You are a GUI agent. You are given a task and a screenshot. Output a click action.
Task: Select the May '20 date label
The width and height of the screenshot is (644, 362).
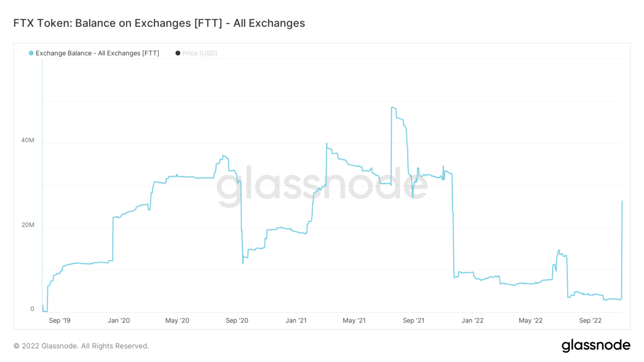click(177, 321)
